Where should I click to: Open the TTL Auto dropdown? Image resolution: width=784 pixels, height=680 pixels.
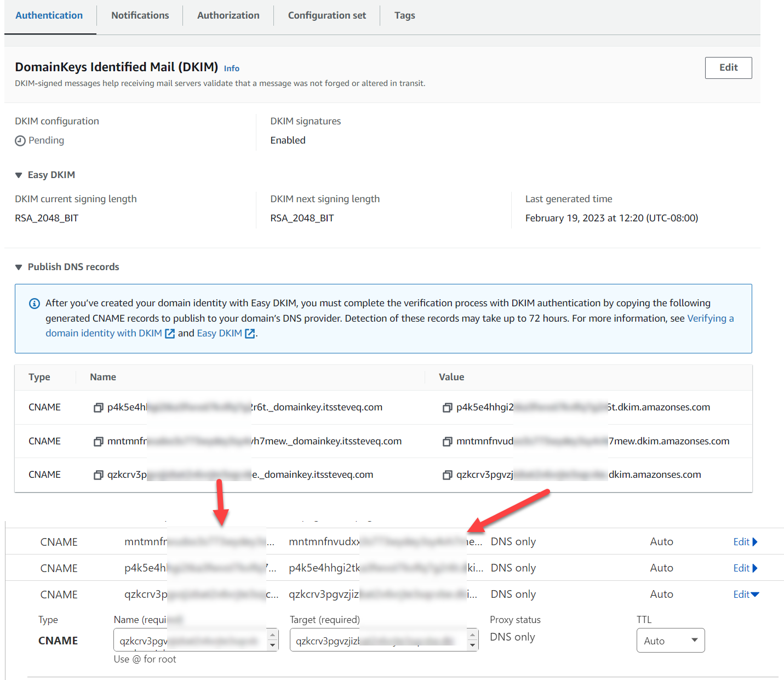point(670,641)
